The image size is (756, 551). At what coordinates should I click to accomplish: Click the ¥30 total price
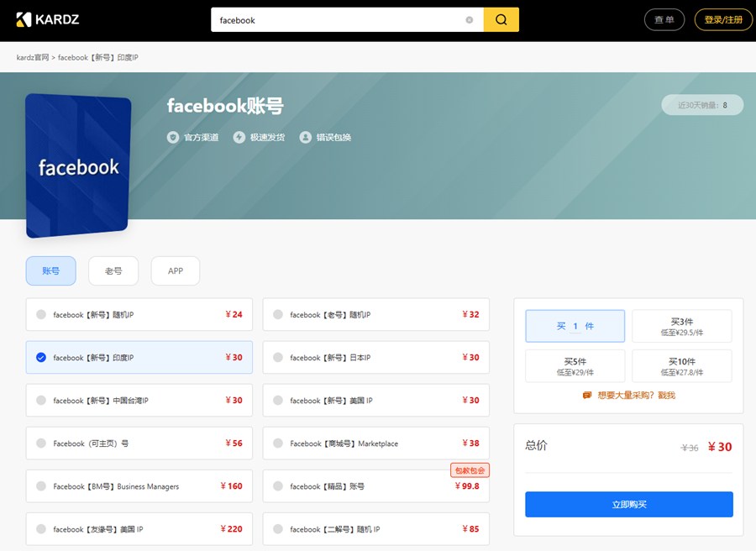[x=720, y=447]
